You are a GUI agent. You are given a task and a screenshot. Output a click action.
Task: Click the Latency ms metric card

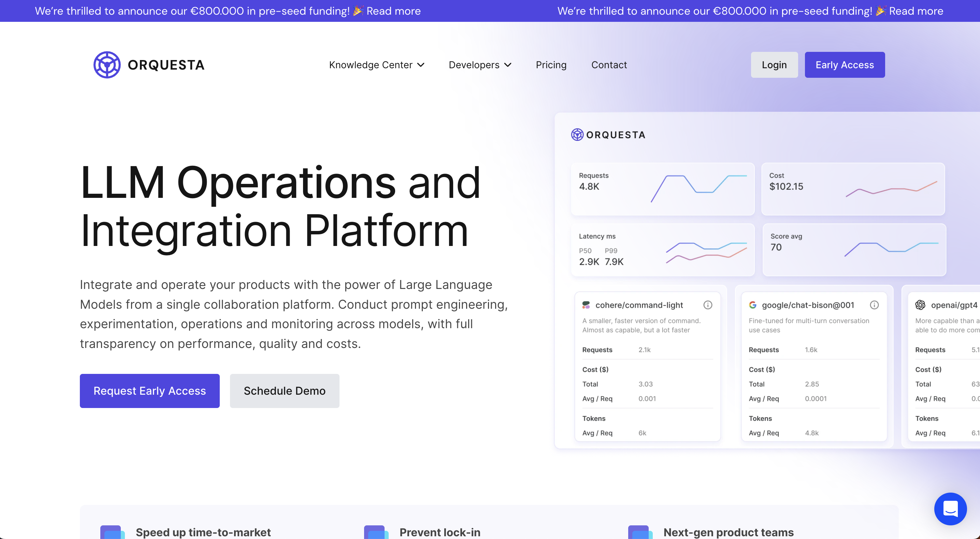click(x=662, y=249)
